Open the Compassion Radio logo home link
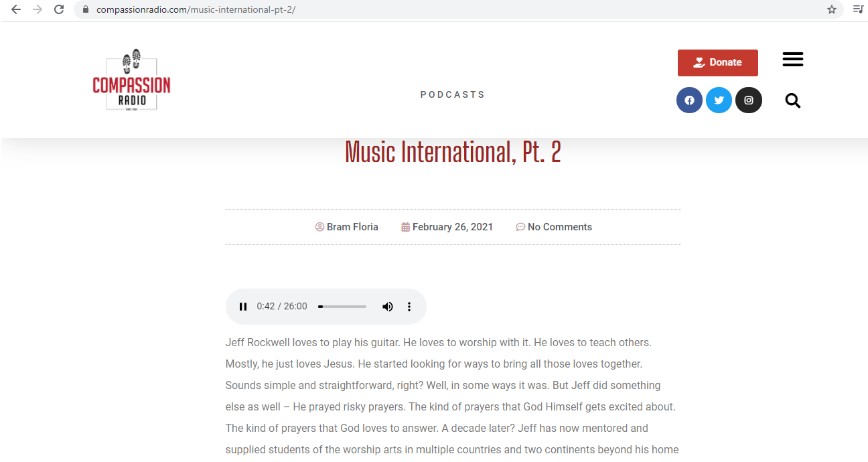 coord(131,80)
